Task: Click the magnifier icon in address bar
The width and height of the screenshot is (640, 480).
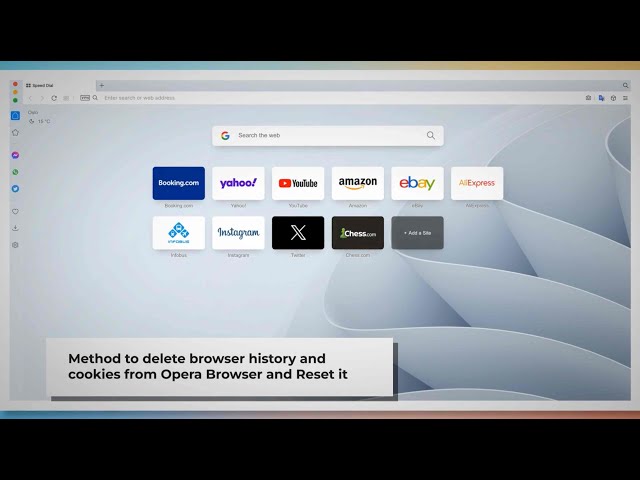Action: click(95, 98)
